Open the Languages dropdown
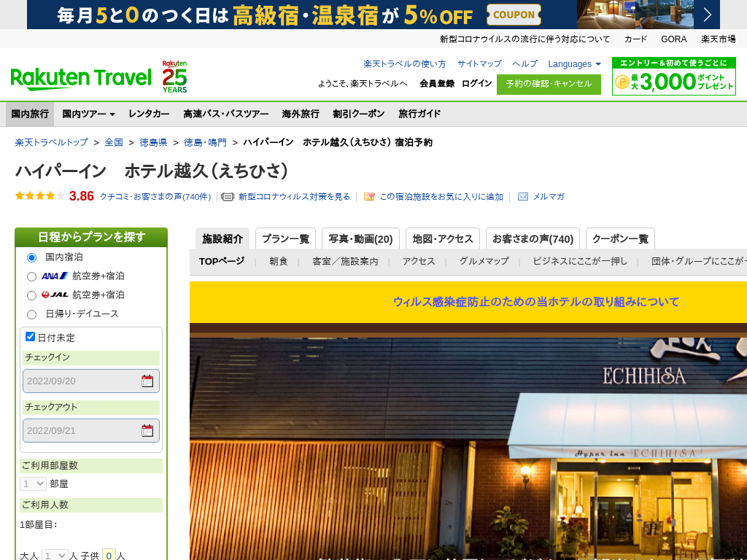 coord(574,64)
